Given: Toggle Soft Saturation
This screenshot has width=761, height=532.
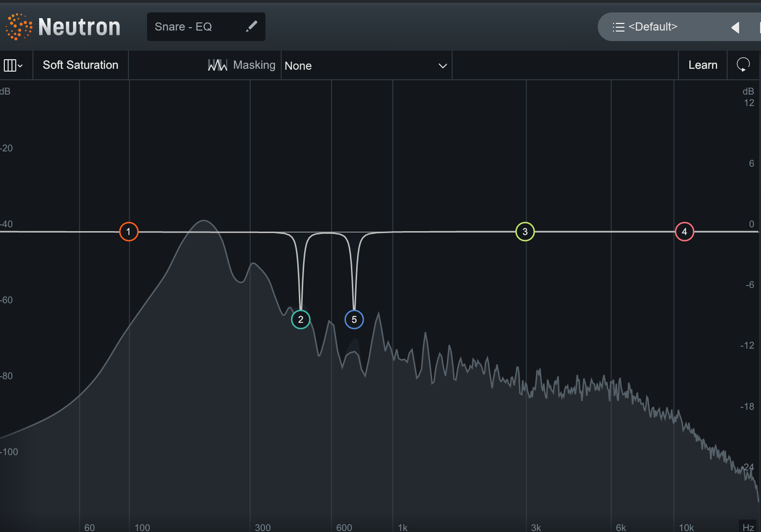Looking at the screenshot, I should point(81,65).
